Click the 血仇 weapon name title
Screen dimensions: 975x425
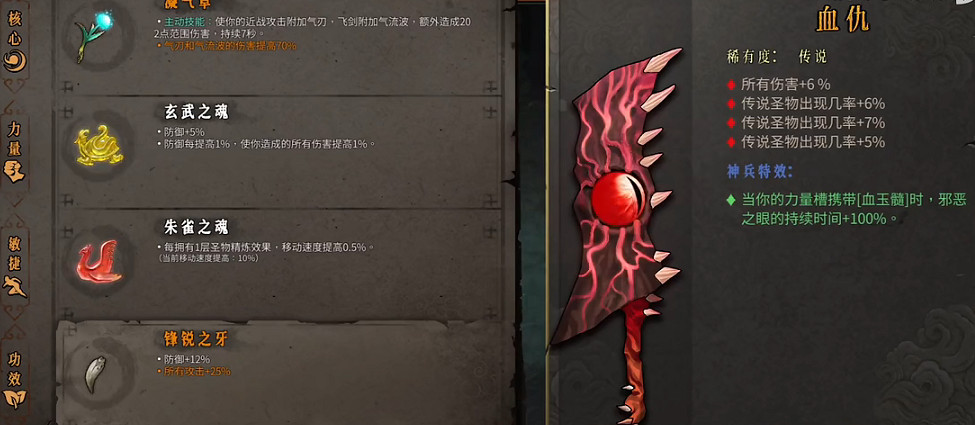point(844,18)
